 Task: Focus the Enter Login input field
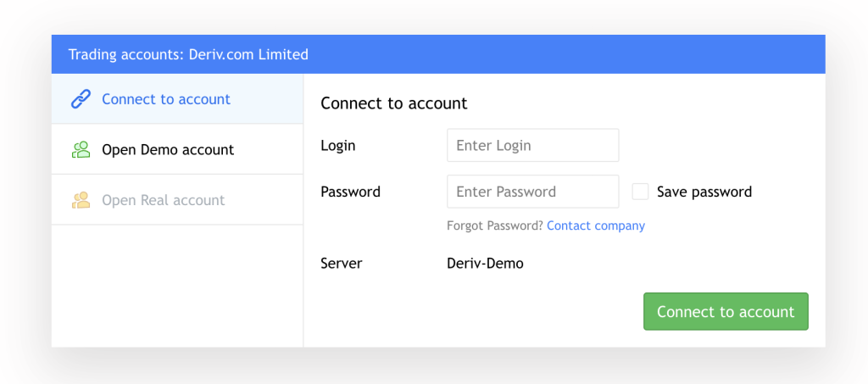coord(532,145)
